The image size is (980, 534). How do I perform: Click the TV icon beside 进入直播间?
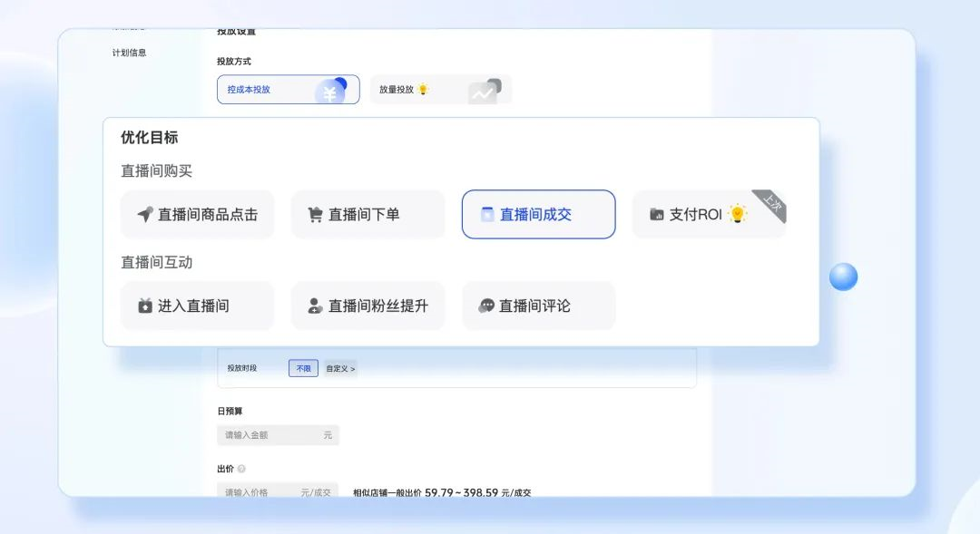145,306
